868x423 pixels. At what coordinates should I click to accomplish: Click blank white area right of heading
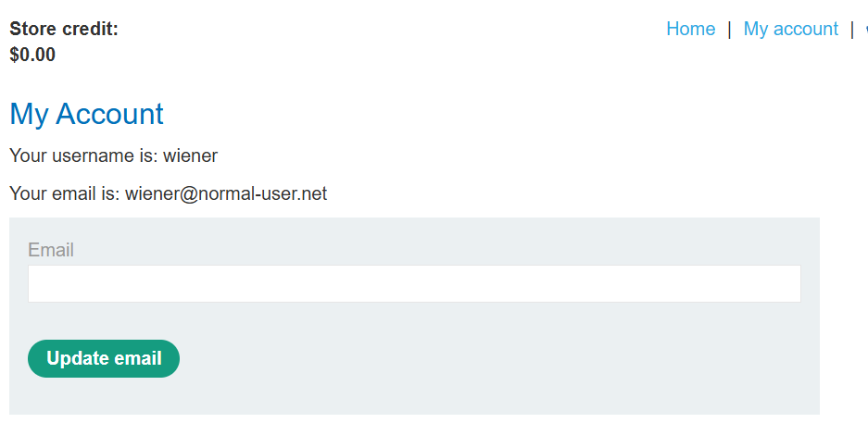pyautogui.click(x=498, y=114)
